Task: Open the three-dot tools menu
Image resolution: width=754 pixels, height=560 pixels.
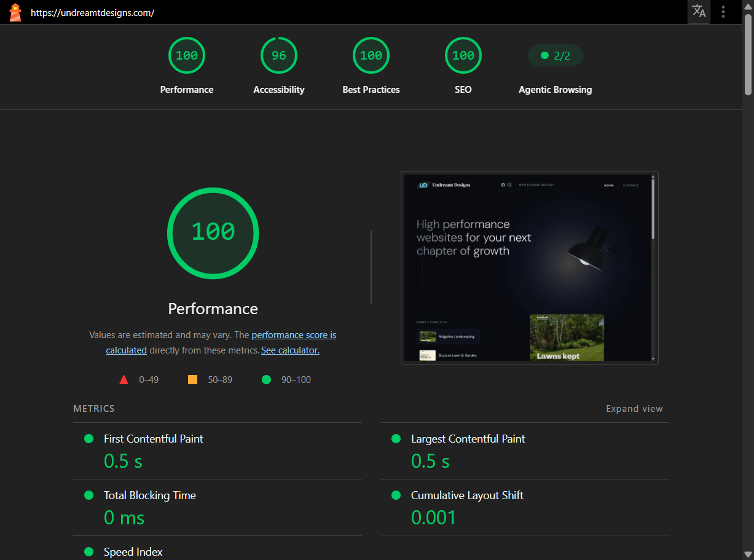Action: 723,12
